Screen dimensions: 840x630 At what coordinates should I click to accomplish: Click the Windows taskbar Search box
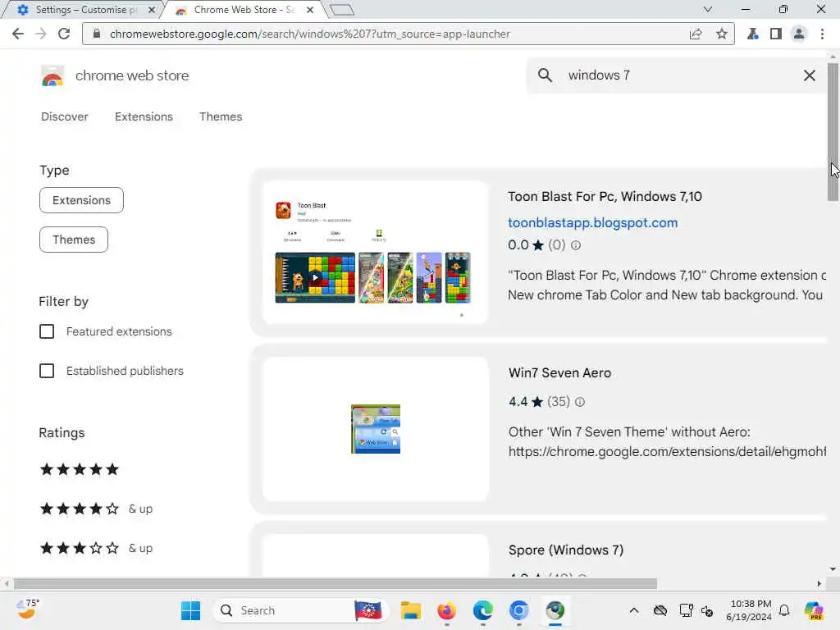(x=300, y=610)
